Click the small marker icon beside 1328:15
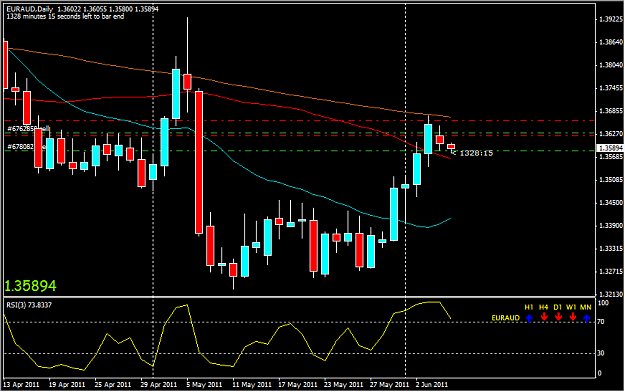This screenshot has height=392, width=625. click(453, 152)
